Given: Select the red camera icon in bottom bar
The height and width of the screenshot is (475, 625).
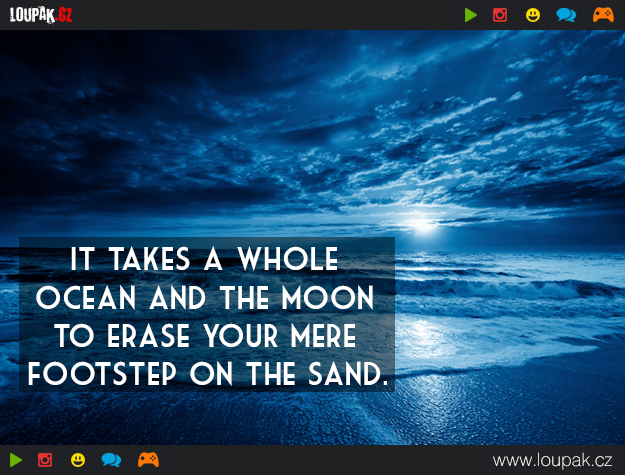Looking at the screenshot, I should tap(45, 460).
